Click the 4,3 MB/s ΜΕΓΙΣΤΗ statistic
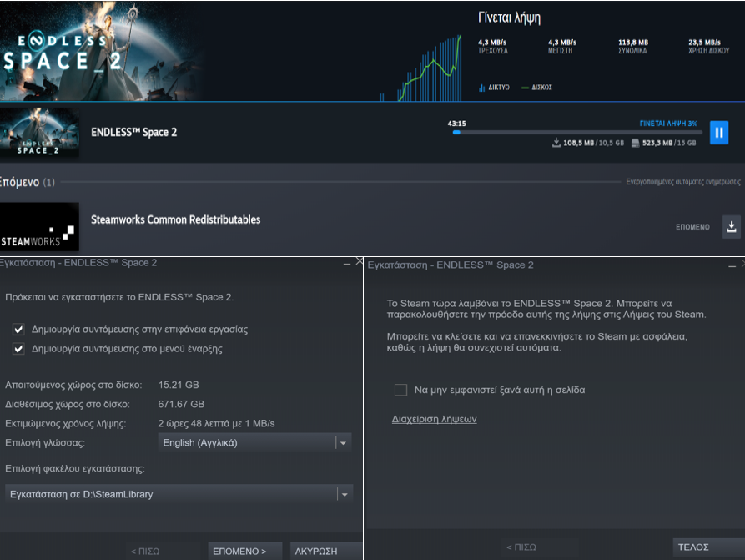Screen dimensions: 745x560 [562, 46]
